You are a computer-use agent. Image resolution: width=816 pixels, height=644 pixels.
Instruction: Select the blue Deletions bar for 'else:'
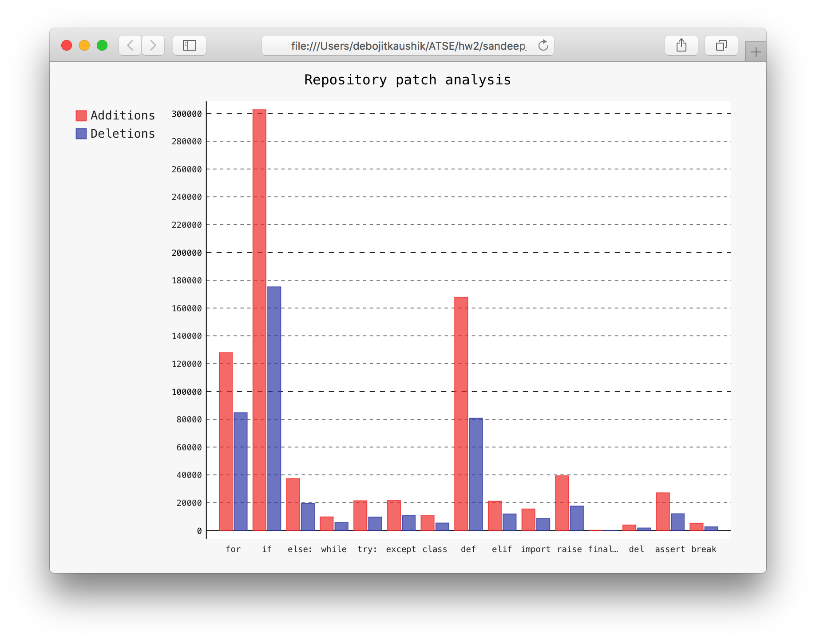308,517
